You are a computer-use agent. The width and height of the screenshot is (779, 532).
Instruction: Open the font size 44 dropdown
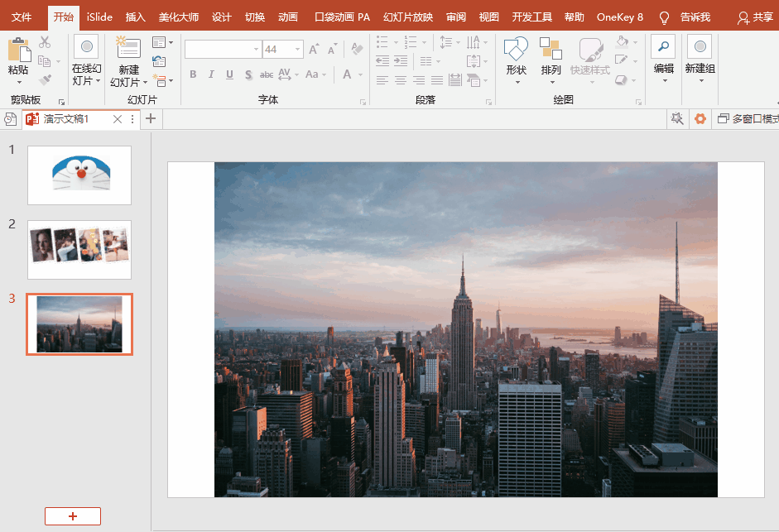[297, 49]
